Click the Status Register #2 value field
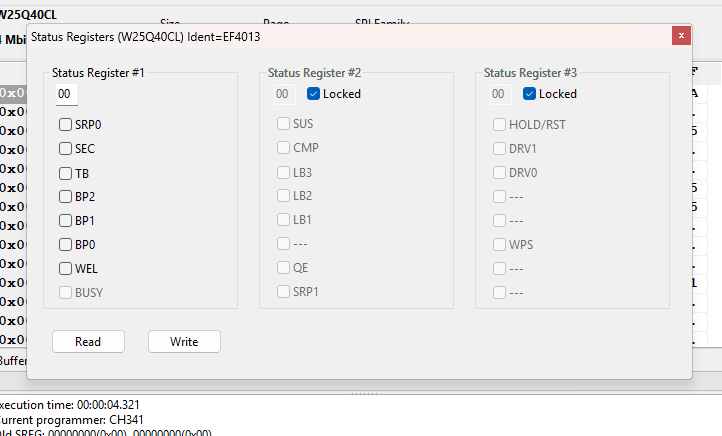 click(285, 94)
